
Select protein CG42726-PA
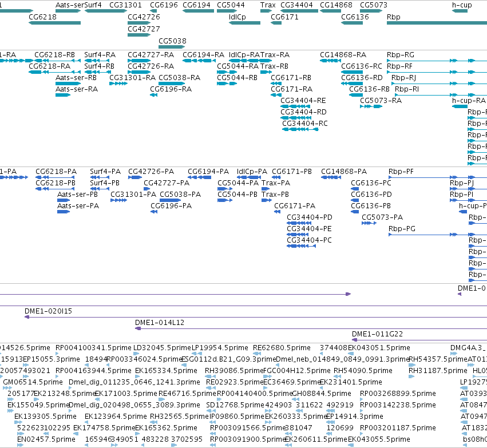point(135,177)
